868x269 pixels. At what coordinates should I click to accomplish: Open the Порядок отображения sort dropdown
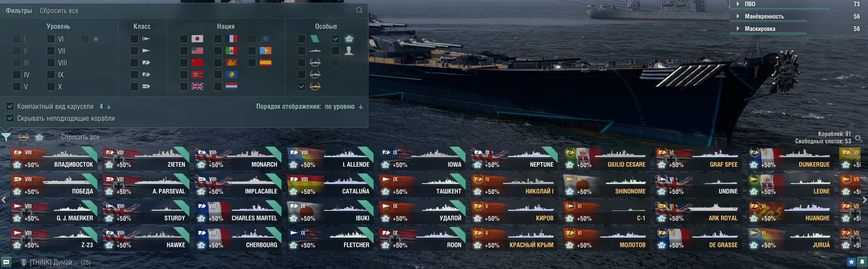[x=343, y=107]
